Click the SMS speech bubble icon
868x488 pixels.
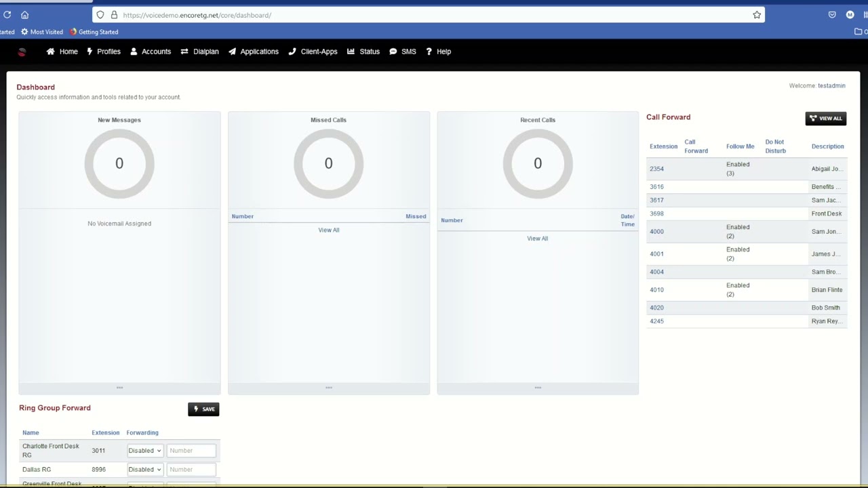click(393, 52)
